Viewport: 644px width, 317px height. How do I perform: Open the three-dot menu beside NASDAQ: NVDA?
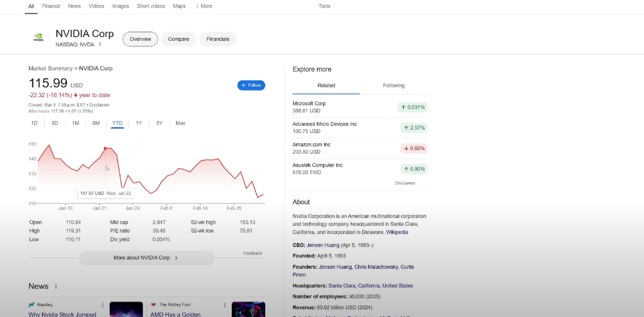[100, 44]
